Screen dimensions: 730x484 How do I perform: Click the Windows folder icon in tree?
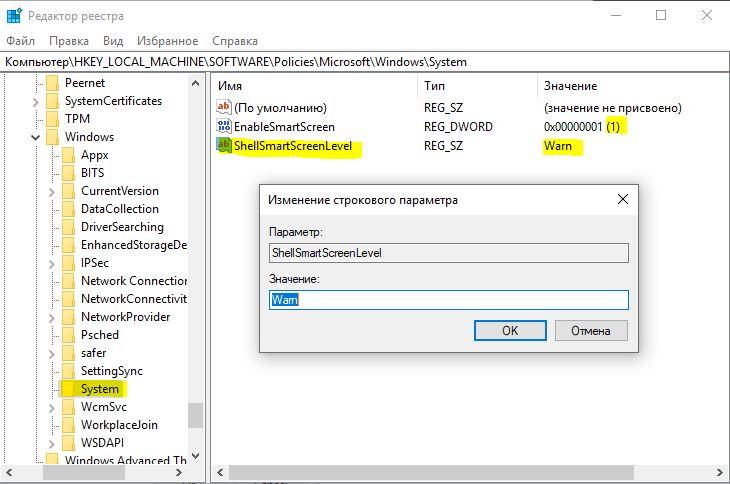(53, 137)
